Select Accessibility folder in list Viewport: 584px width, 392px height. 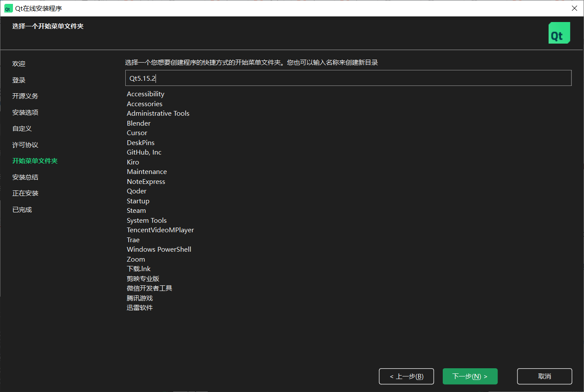click(x=146, y=94)
